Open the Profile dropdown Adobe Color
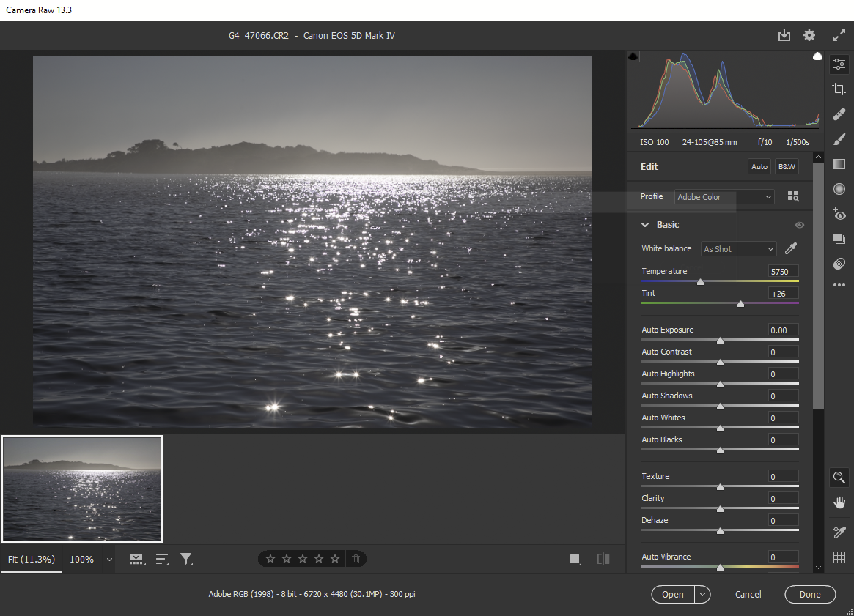The width and height of the screenshot is (854, 616). (724, 197)
